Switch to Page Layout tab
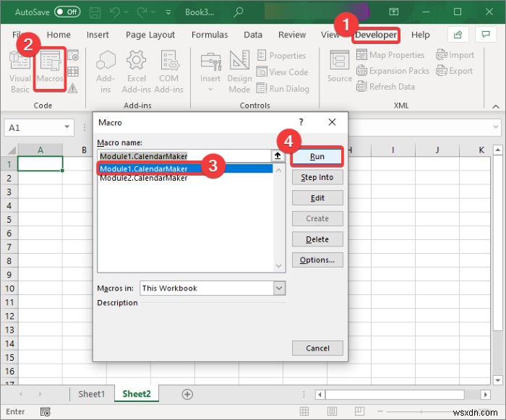Viewport: 506px width, 420px height. click(x=150, y=35)
